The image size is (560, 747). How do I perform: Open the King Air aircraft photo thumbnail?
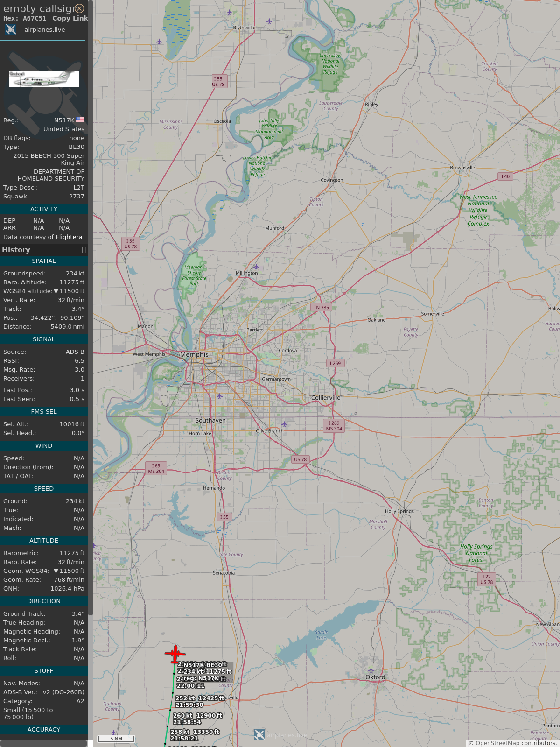pyautogui.click(x=44, y=79)
